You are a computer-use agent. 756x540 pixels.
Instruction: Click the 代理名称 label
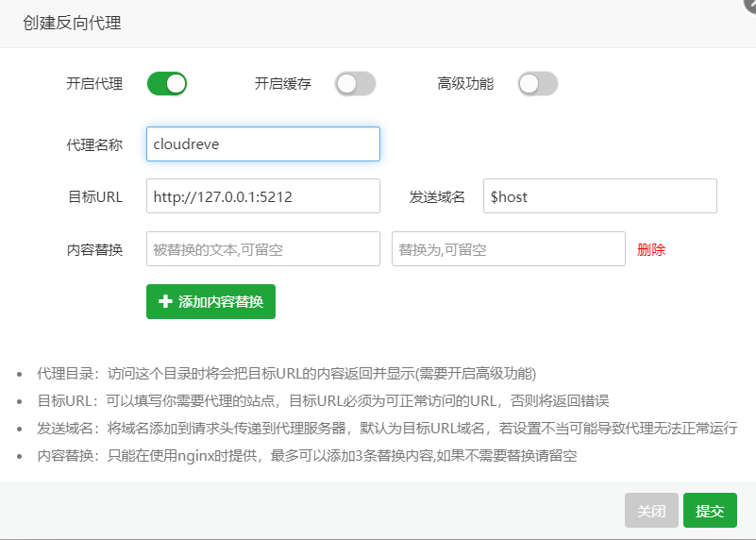pos(94,144)
